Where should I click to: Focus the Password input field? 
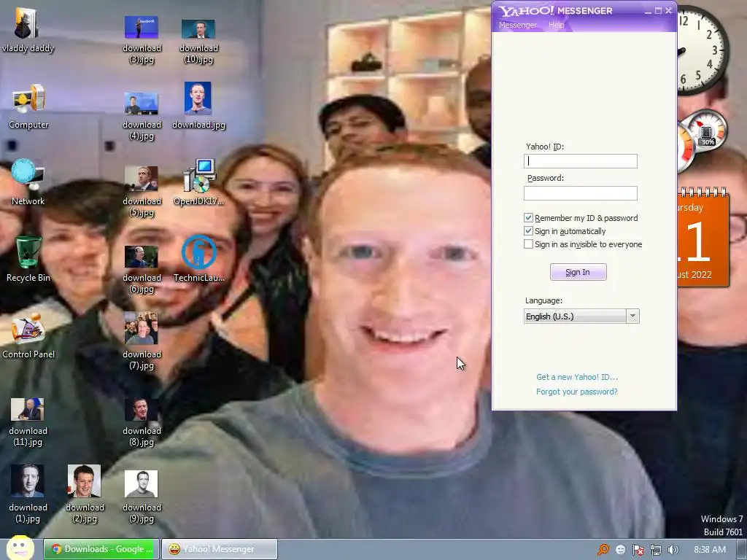click(x=580, y=192)
